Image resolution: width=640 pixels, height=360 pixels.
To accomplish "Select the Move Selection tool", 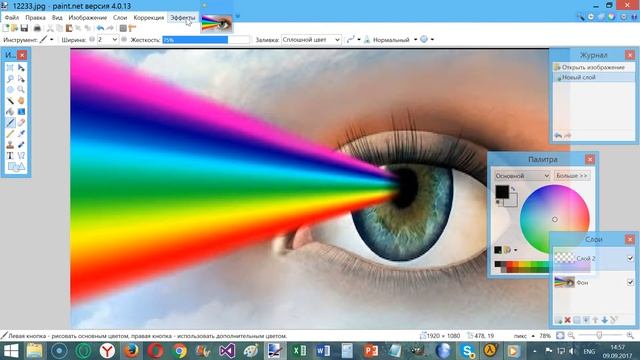I will pos(21,79).
